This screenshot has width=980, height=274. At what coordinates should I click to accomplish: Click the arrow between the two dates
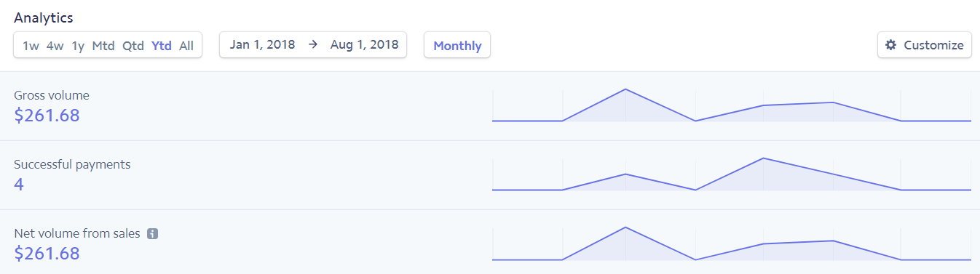click(313, 44)
